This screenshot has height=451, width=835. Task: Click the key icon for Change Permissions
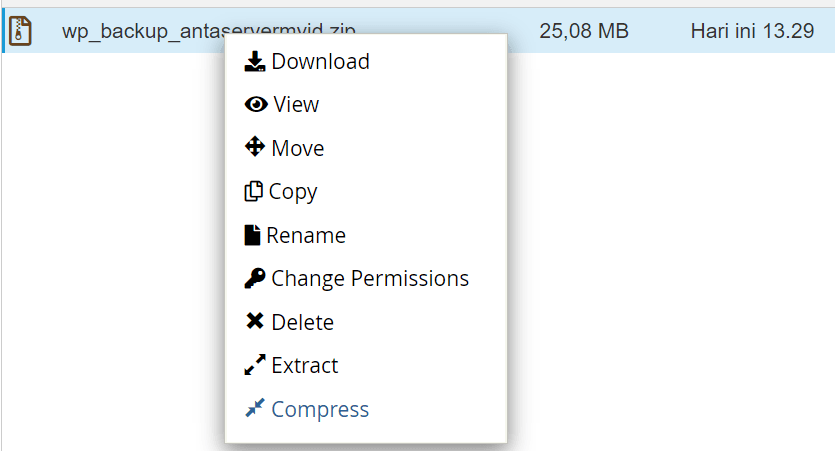(255, 278)
